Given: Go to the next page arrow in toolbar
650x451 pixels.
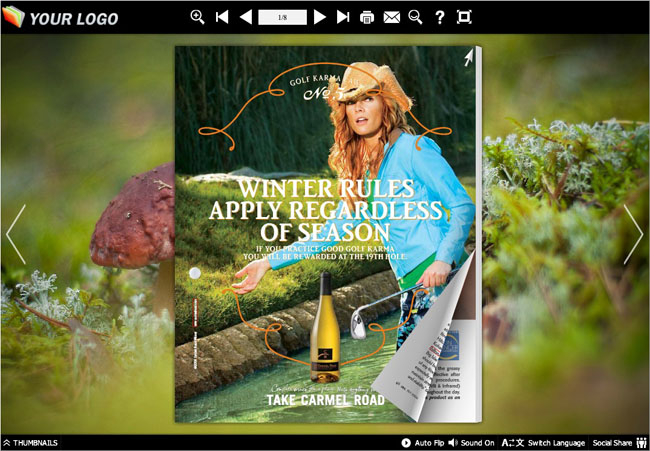Looking at the screenshot, I should (320, 17).
